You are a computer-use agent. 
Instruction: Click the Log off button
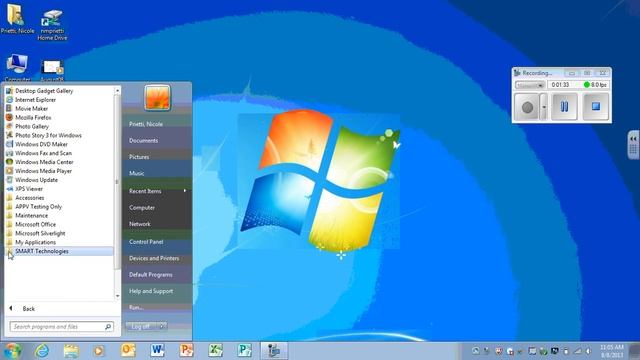(141, 326)
